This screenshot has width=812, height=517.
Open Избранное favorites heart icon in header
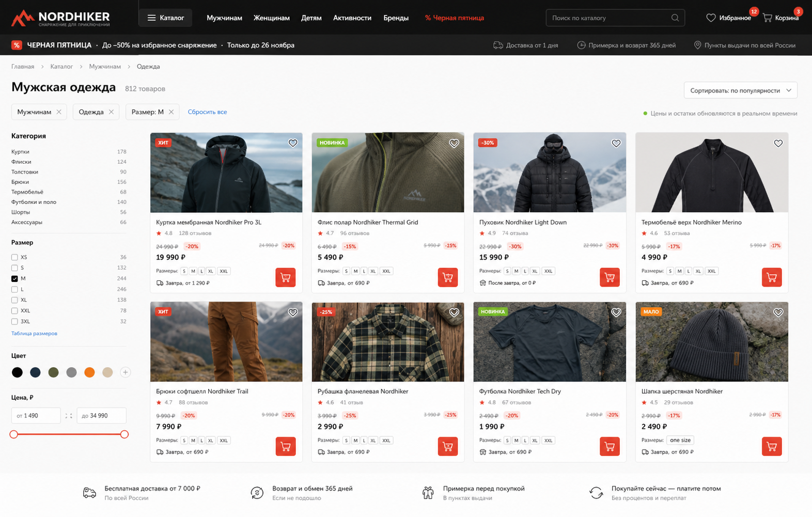[711, 18]
